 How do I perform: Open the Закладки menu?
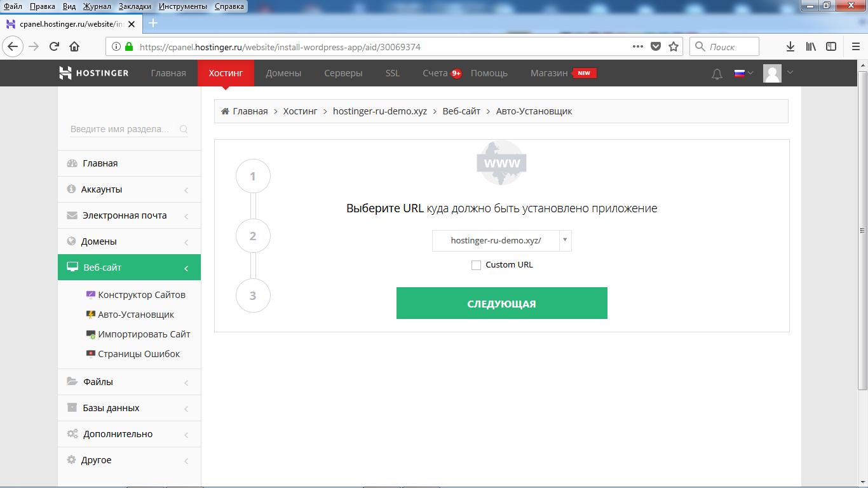[135, 6]
